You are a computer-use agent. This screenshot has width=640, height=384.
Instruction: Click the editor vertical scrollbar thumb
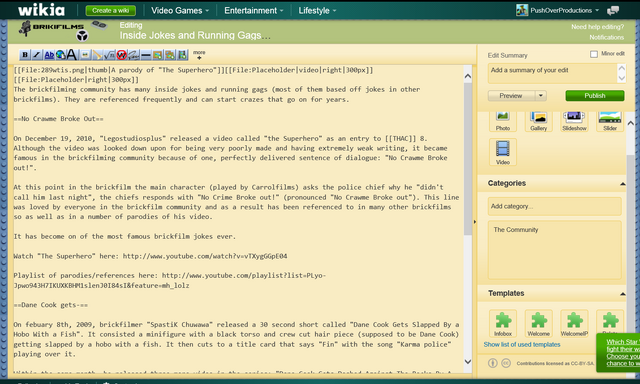click(468, 159)
